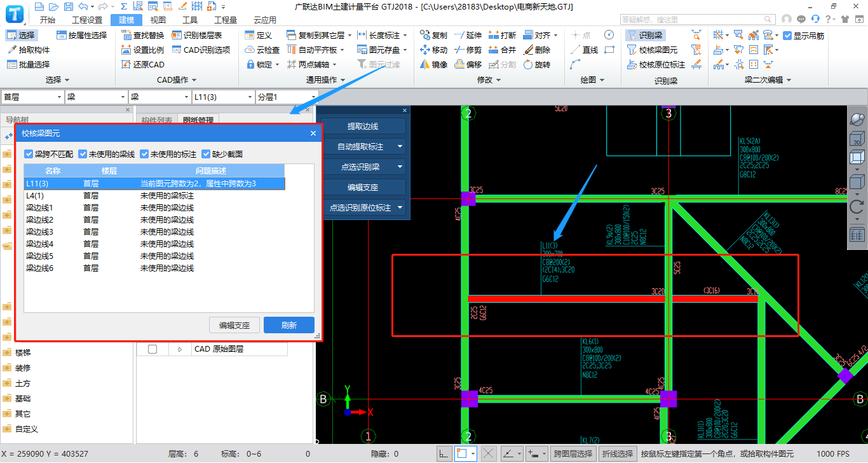Check the CAD 原始图层 checkbox

point(153,349)
